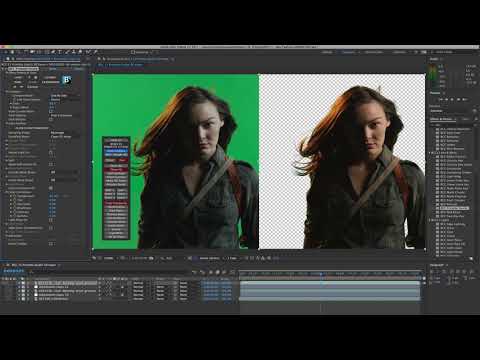Step to next frame in Preview panel
Image resolution: width=480 pixels, height=360 pixels.
(x=459, y=99)
